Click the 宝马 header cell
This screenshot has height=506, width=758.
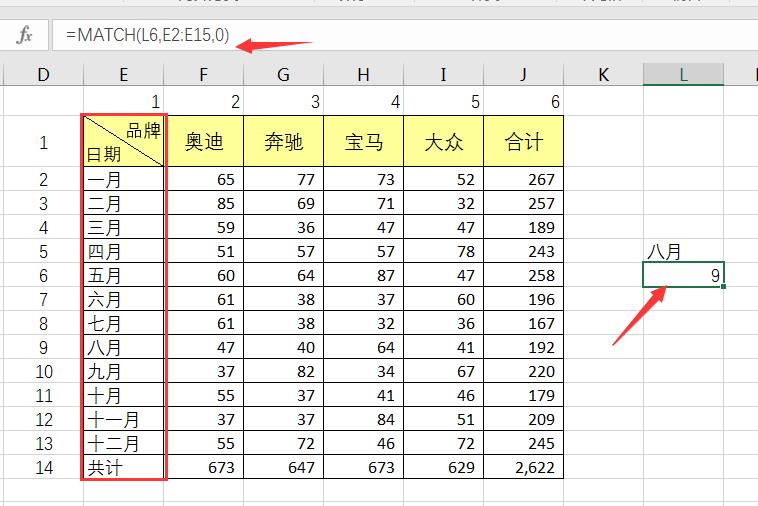pos(364,141)
